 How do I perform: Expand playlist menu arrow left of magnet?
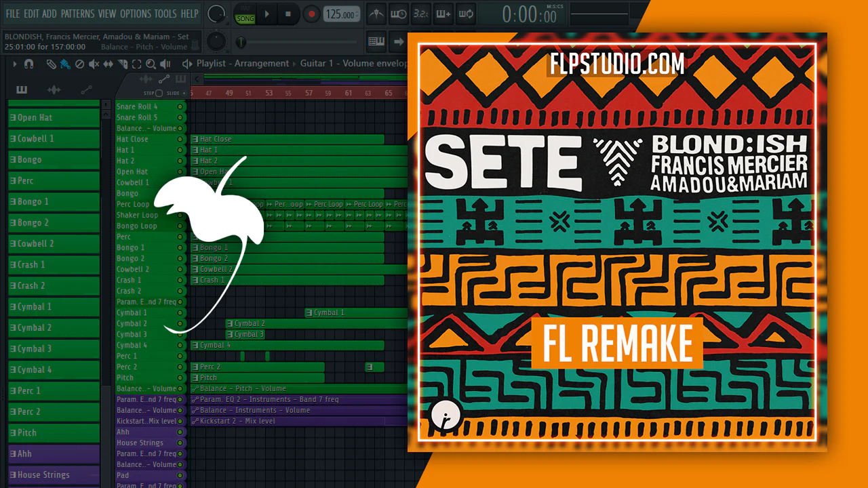(15, 64)
